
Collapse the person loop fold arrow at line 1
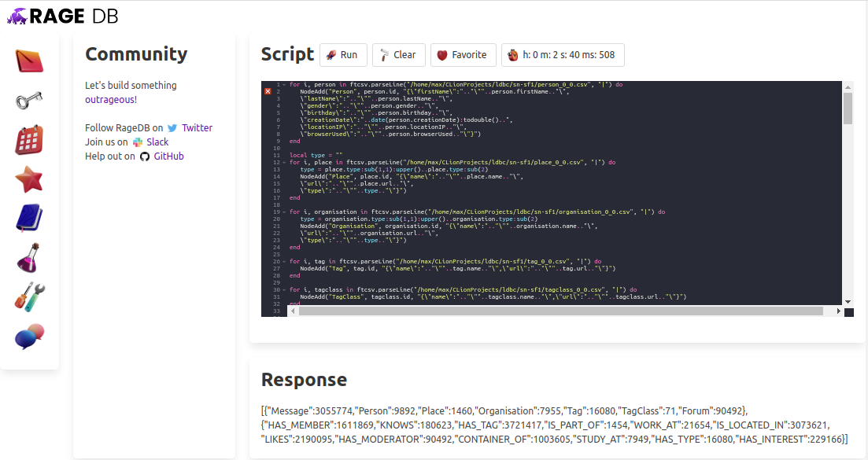tap(285, 84)
